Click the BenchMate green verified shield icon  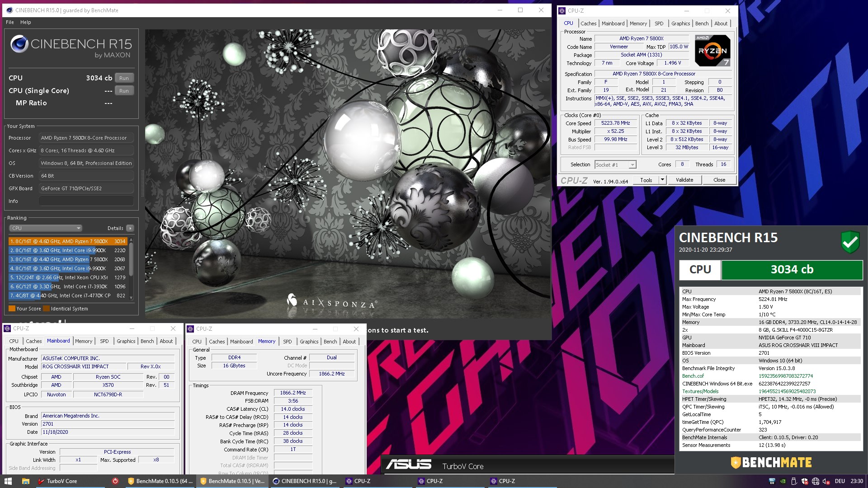coord(850,242)
